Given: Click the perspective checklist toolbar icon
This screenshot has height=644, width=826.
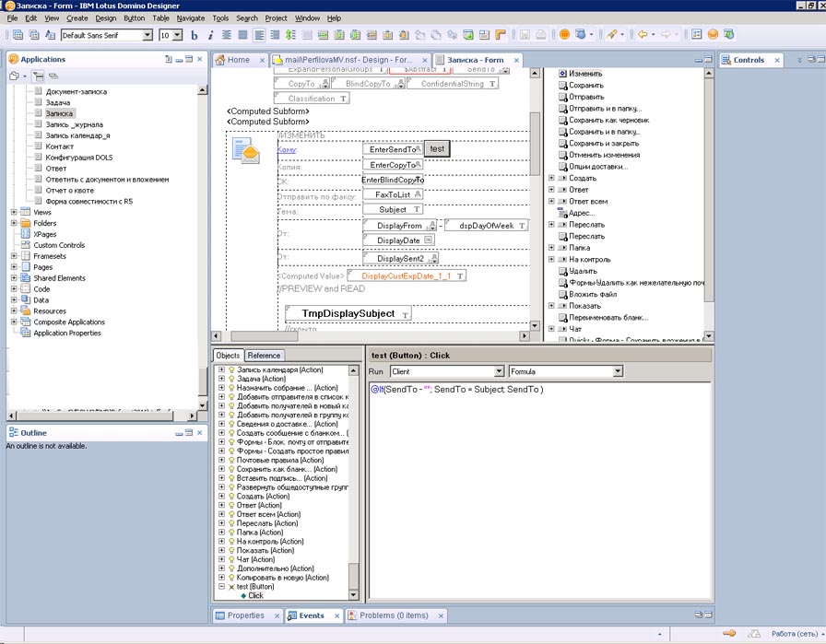Looking at the screenshot, I should (x=696, y=35).
